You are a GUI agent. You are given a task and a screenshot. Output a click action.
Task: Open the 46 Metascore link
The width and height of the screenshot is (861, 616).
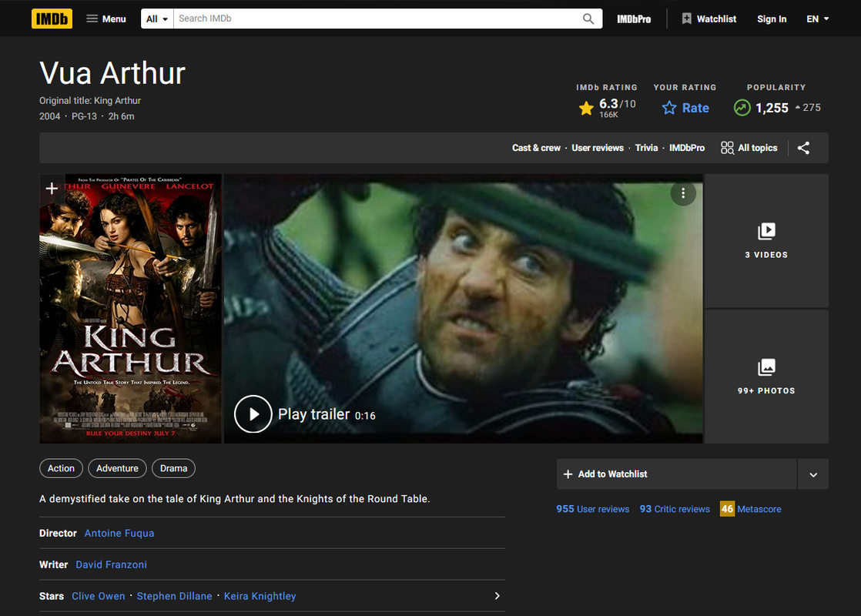coord(750,509)
